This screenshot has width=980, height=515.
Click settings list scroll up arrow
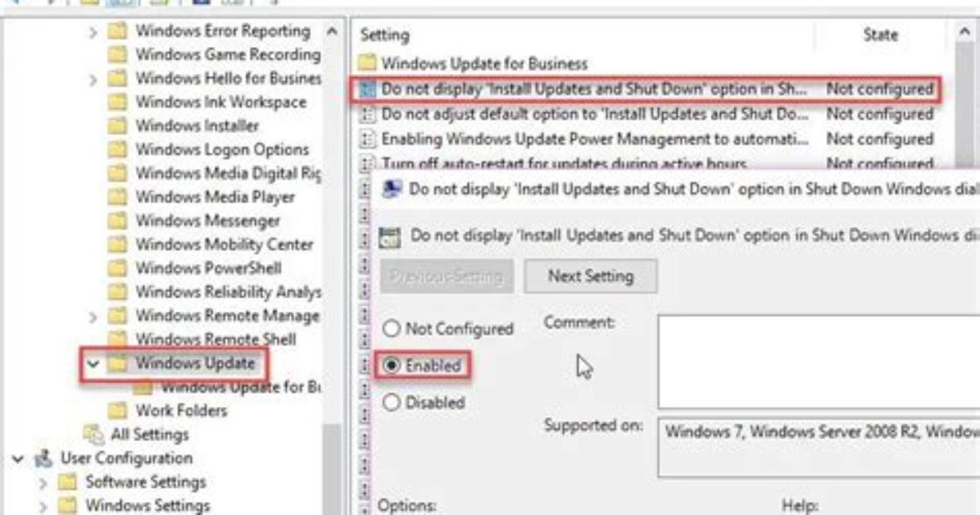(965, 30)
